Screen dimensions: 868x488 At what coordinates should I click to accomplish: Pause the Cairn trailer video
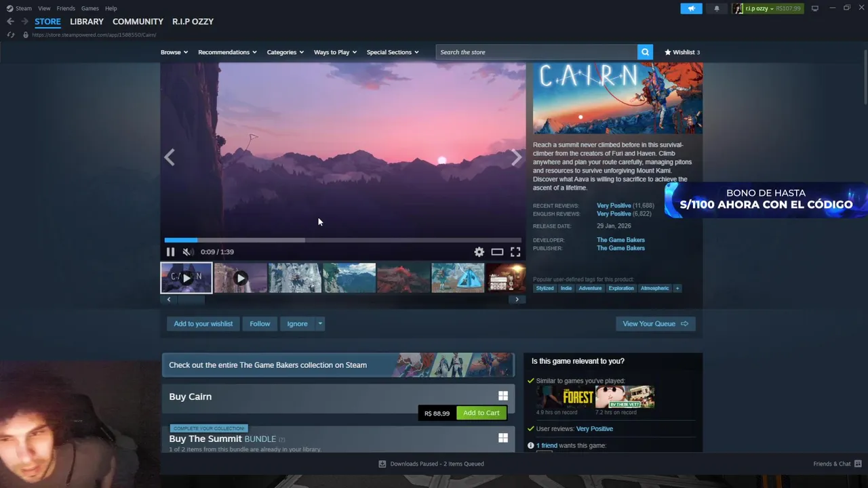170,251
